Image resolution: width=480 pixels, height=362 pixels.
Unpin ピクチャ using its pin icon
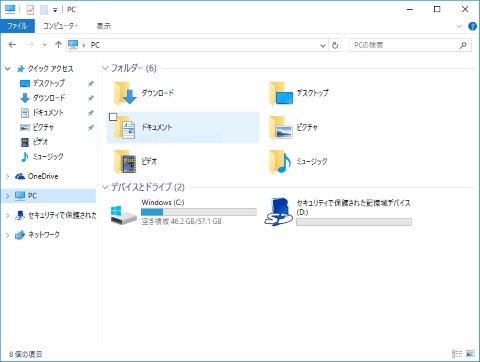[90, 128]
